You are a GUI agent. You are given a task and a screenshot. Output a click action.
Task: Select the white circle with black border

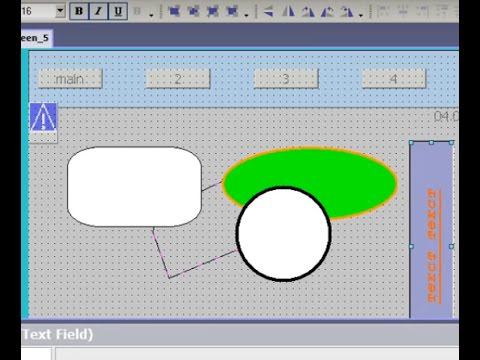283,234
